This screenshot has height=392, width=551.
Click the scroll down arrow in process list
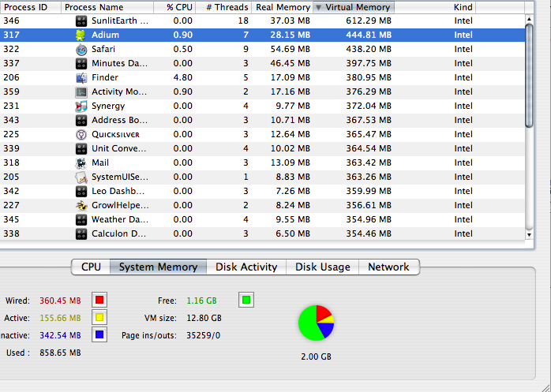529,235
